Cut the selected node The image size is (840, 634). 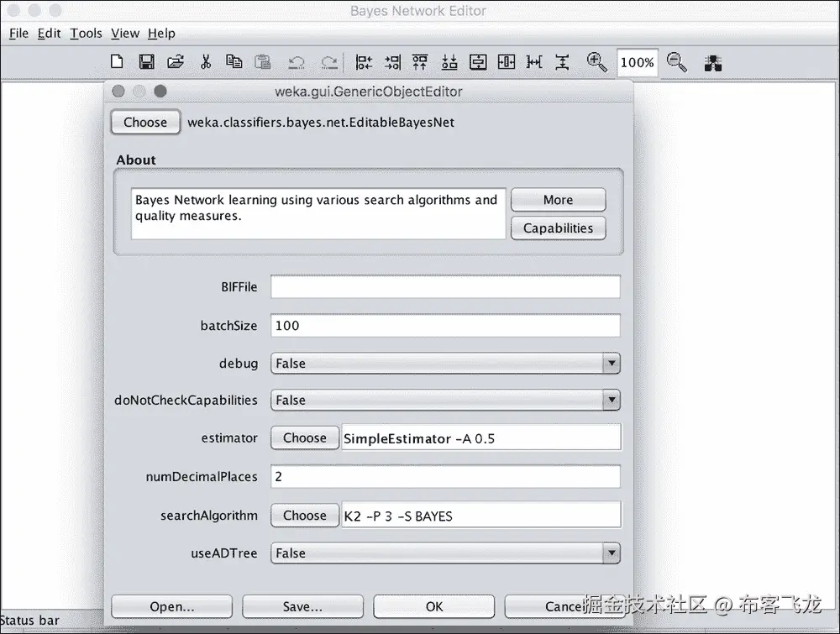coord(204,61)
